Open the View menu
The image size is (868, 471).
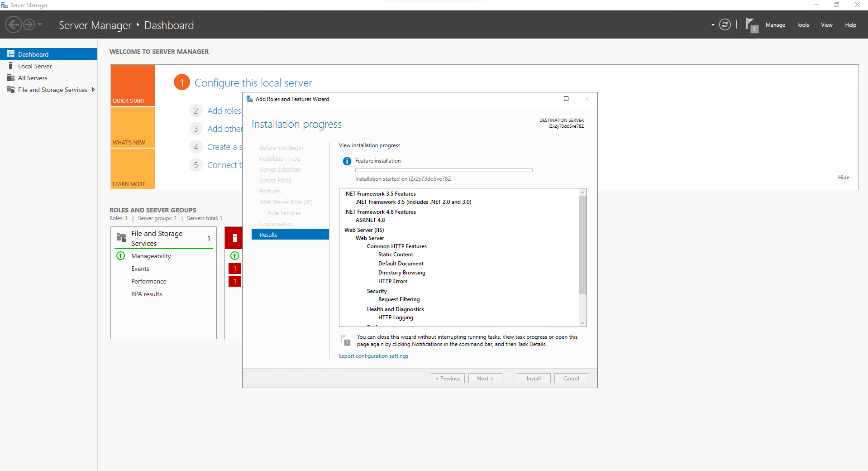[826, 25]
